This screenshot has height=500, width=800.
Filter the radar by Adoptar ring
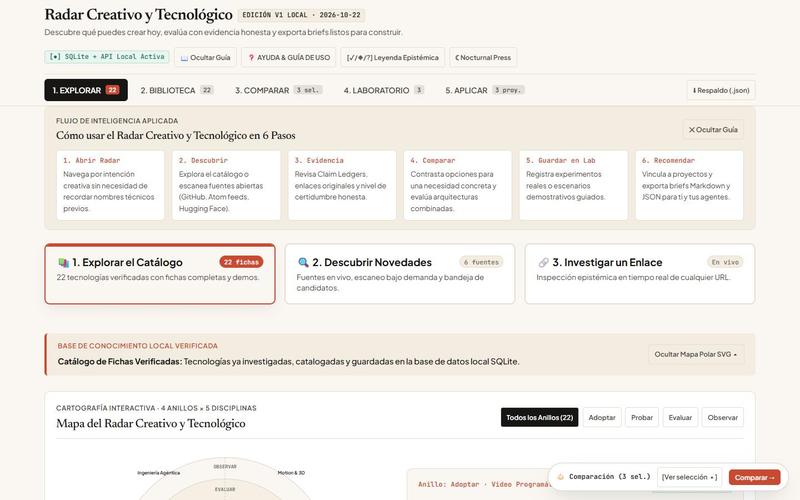point(602,417)
